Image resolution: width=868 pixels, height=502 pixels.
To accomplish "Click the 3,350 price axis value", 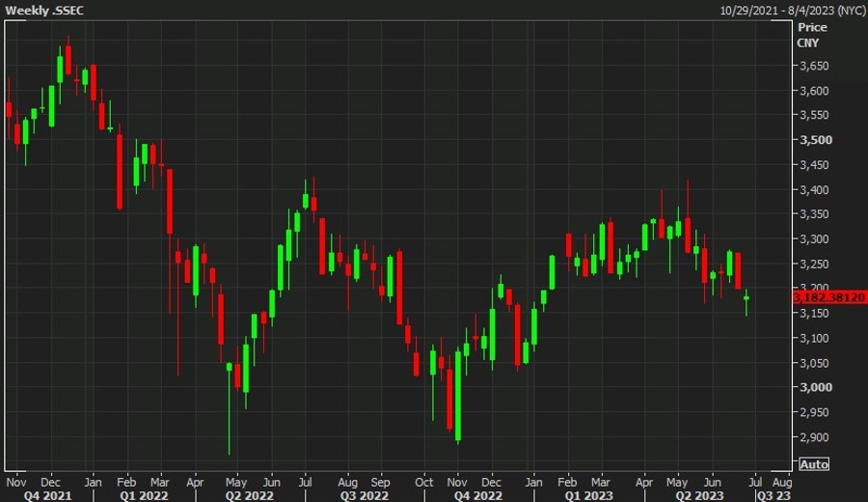I will tap(814, 214).
